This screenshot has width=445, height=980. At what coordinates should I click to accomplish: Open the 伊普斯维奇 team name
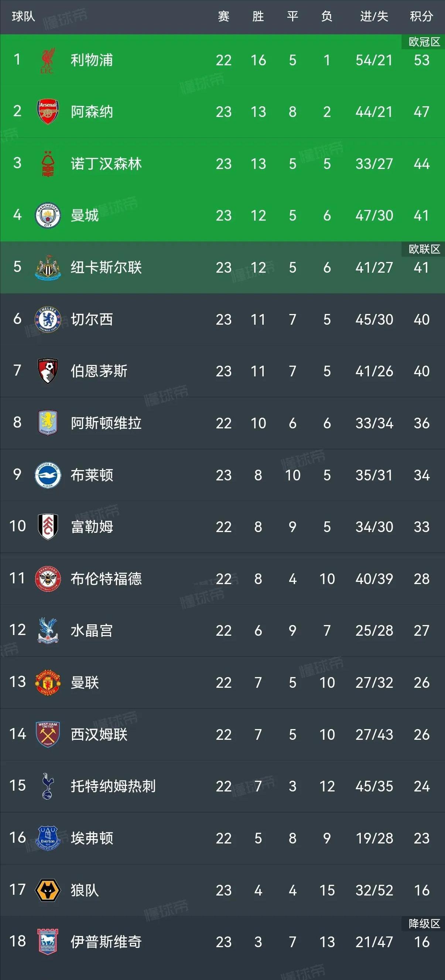click(106, 942)
